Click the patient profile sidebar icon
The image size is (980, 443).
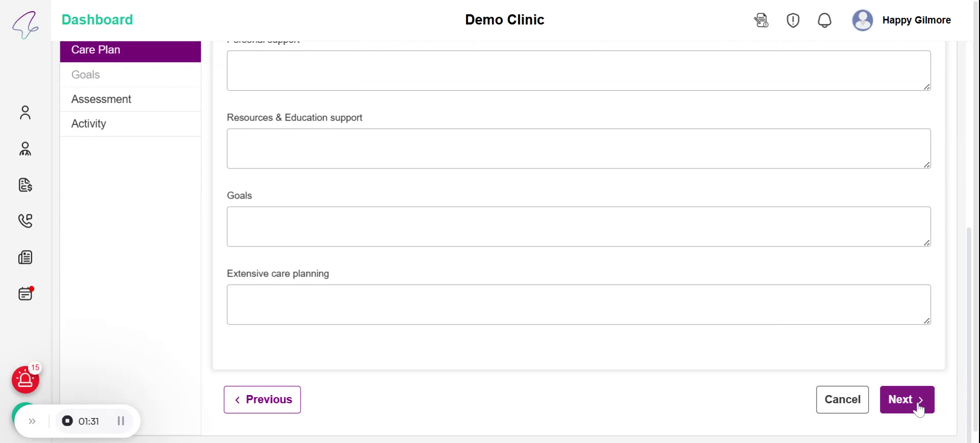pyautogui.click(x=25, y=112)
